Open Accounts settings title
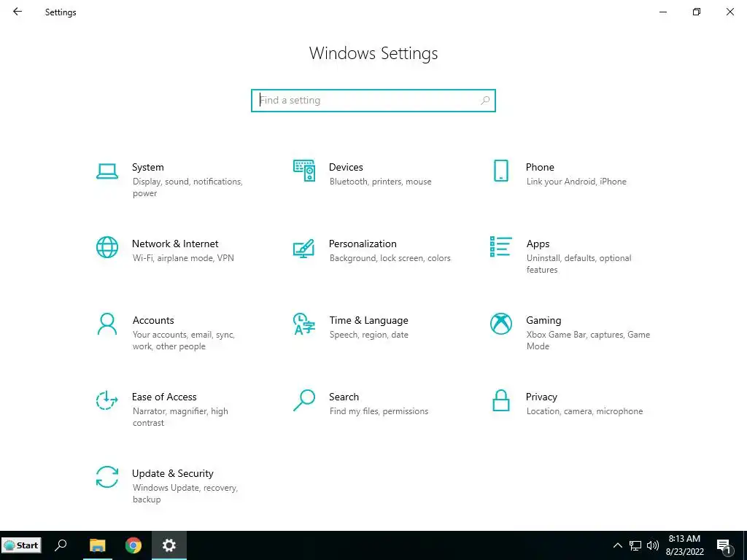 (153, 321)
